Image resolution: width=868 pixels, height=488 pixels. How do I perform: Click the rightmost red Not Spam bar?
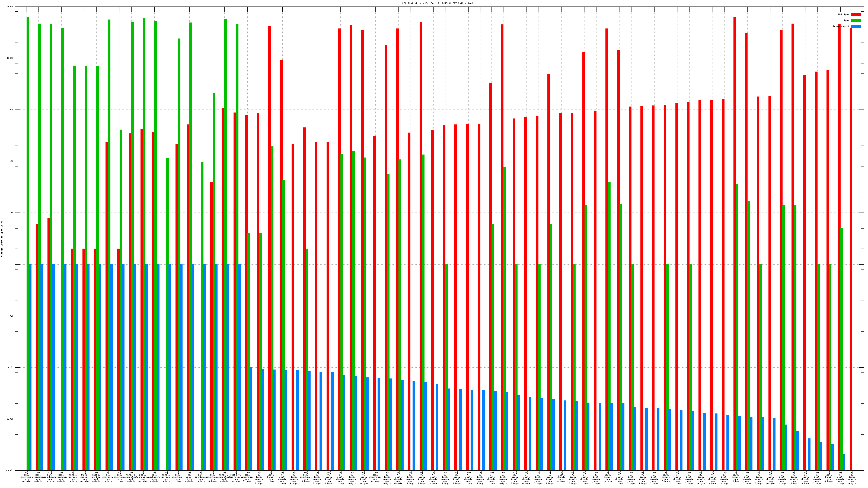[x=851, y=236]
